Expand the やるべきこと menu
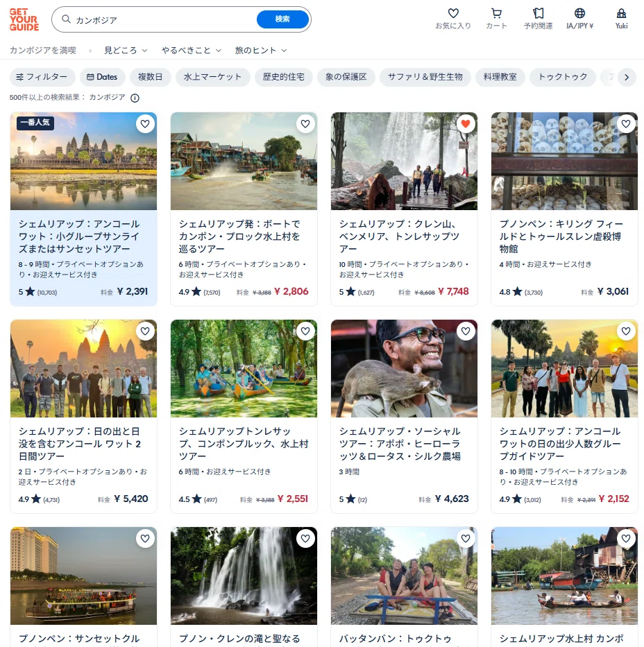The image size is (644, 647). [191, 51]
